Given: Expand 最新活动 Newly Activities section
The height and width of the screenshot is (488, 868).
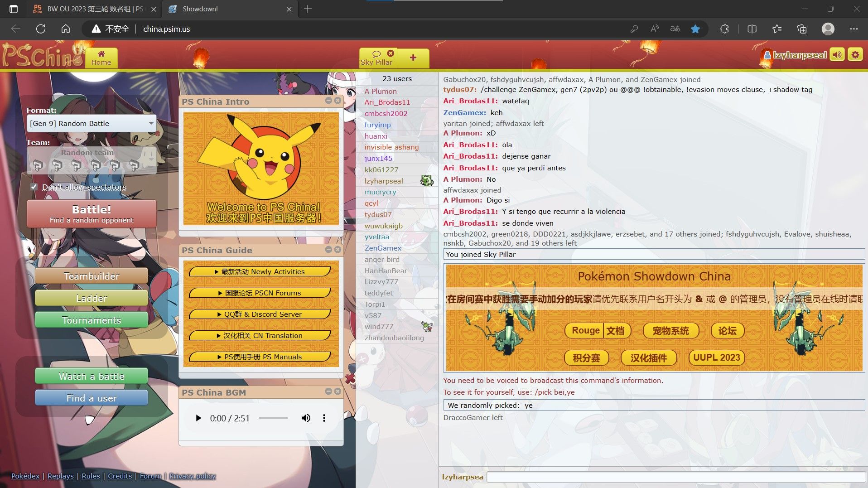Looking at the screenshot, I should coord(260,272).
